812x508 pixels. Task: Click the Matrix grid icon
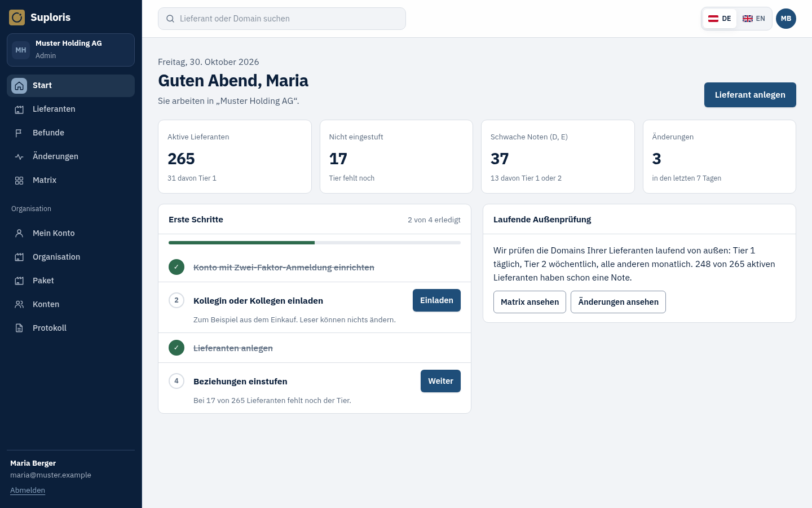[x=19, y=181]
